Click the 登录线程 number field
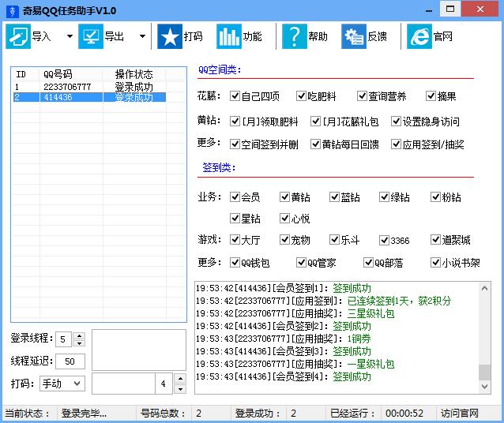The height and width of the screenshot is (423, 504). pos(63,339)
